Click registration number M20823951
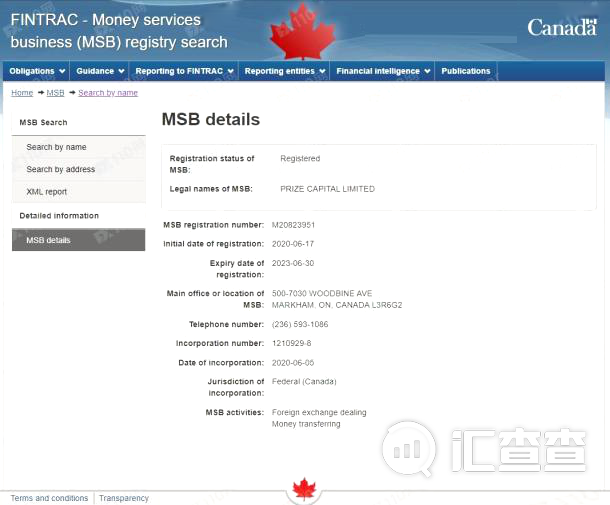This screenshot has height=505, width=610. click(293, 225)
